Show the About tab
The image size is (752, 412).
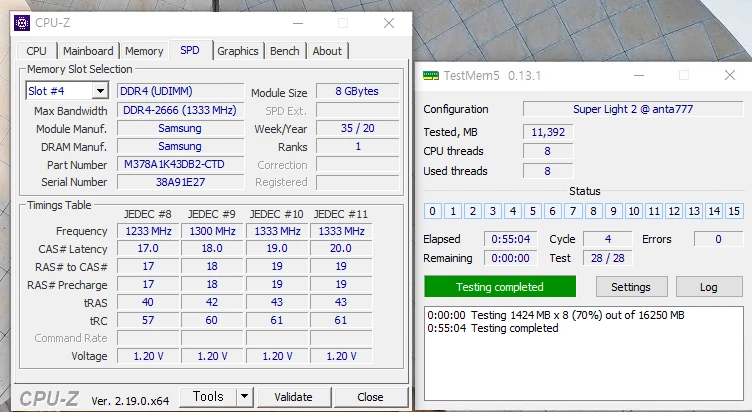click(x=327, y=51)
